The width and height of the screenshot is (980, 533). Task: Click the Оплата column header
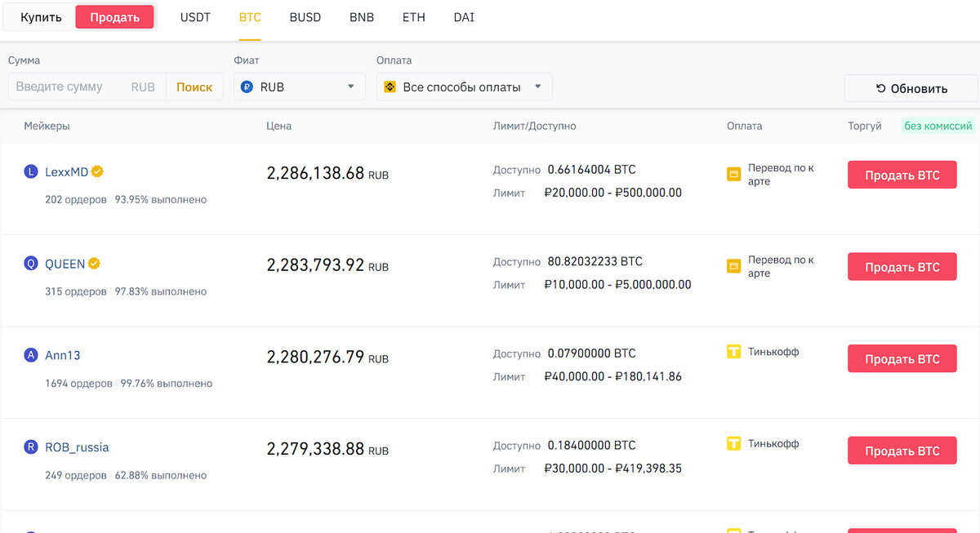coord(744,126)
